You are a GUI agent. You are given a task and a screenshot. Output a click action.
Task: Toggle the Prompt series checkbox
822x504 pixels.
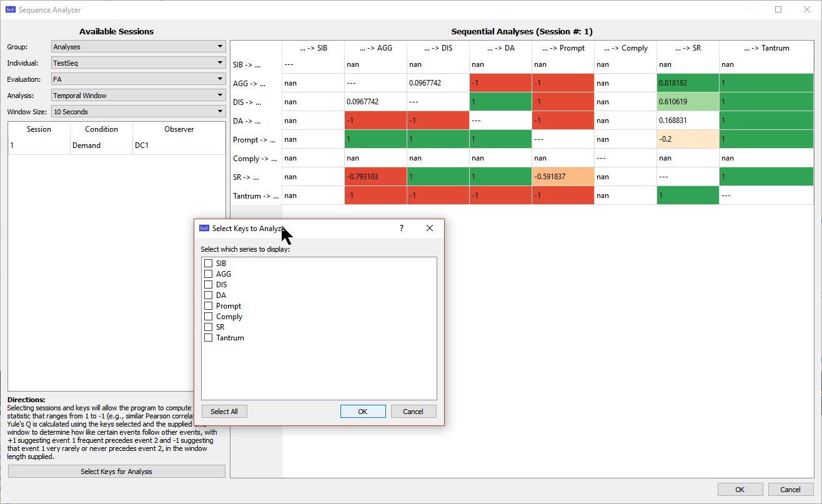pos(209,306)
